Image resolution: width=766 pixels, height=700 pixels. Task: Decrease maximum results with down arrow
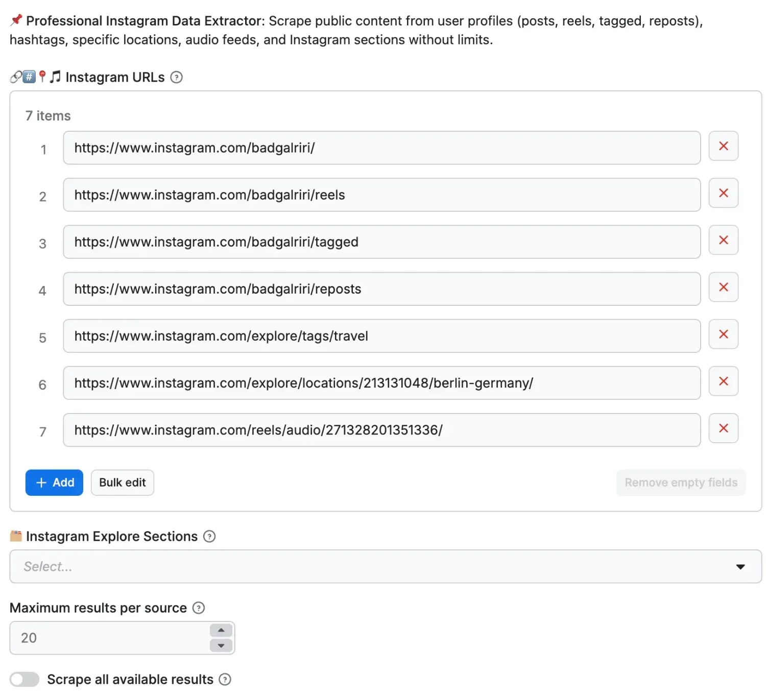tap(221, 646)
